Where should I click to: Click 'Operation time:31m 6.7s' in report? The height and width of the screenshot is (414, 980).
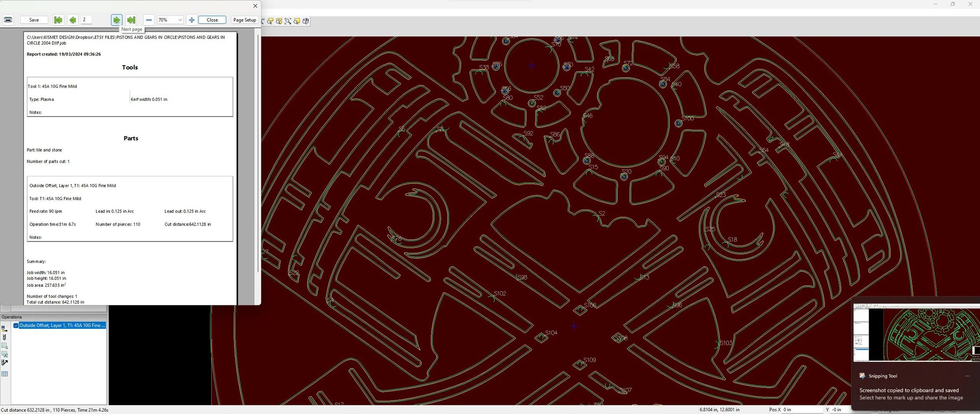click(53, 224)
